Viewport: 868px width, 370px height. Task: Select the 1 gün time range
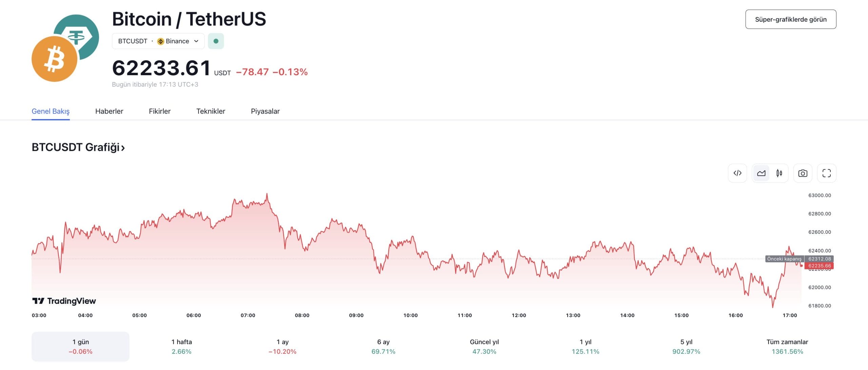tap(80, 346)
